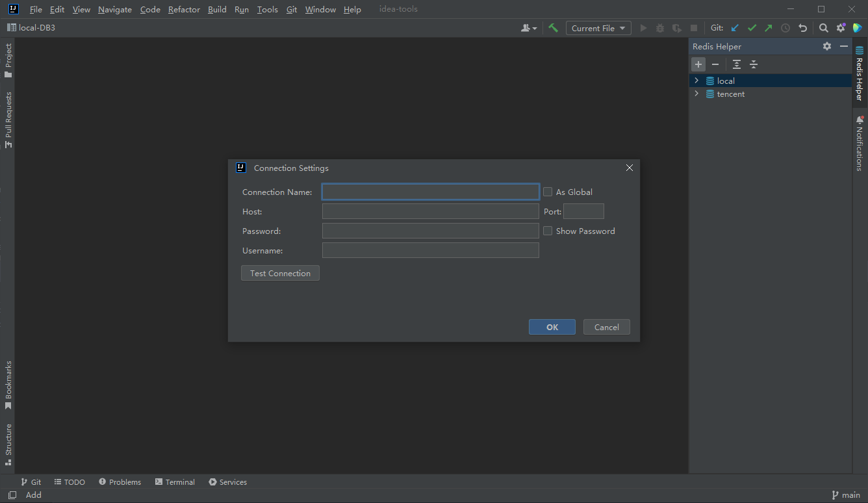Click into the Host input field
This screenshot has width=868, height=503.
point(431,211)
